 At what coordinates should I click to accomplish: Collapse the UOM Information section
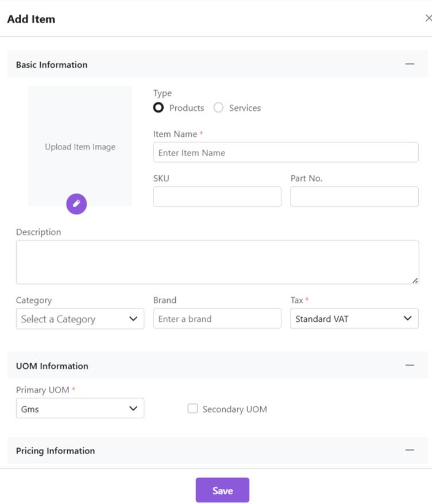point(410,365)
